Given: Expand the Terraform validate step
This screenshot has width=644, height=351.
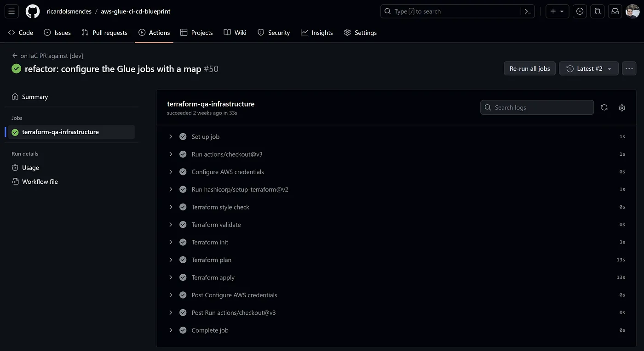Looking at the screenshot, I should click(171, 225).
